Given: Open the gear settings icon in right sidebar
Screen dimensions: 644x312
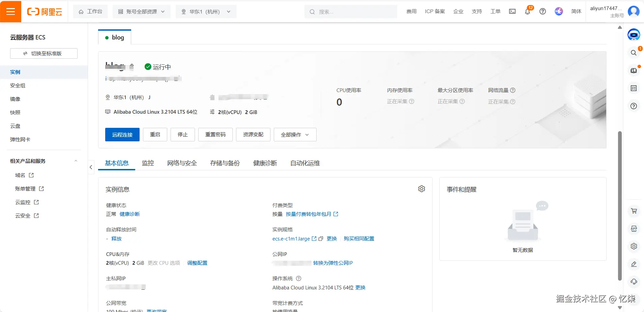Looking at the screenshot, I should click(x=634, y=246).
